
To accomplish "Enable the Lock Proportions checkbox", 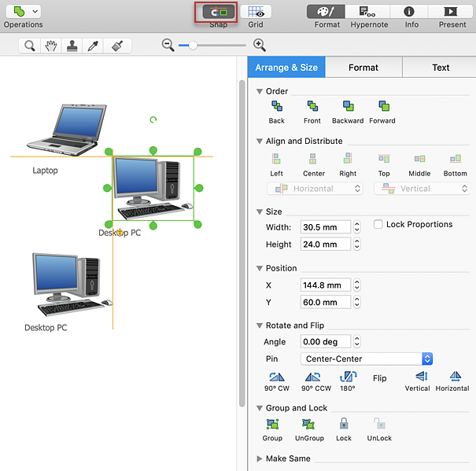I will pos(378,225).
